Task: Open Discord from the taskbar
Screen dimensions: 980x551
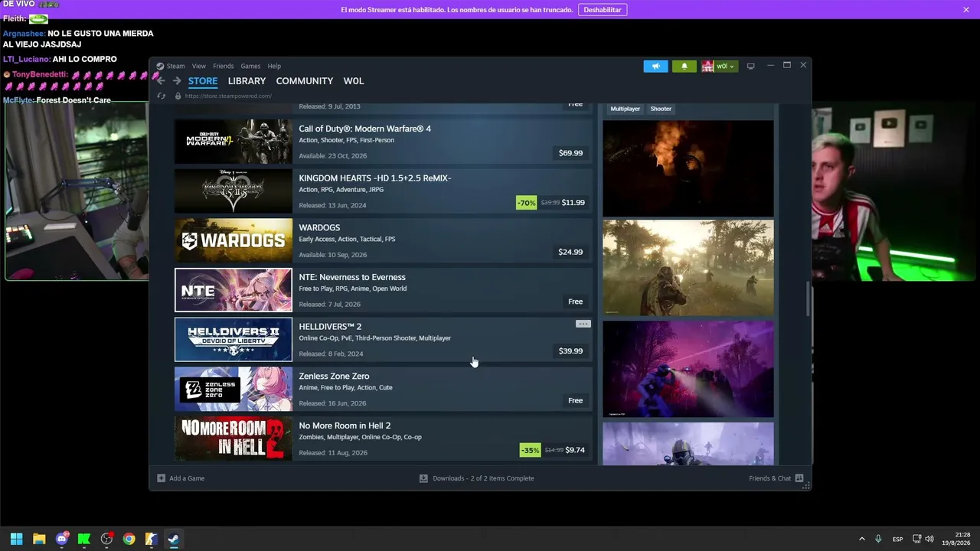Action: (x=62, y=539)
